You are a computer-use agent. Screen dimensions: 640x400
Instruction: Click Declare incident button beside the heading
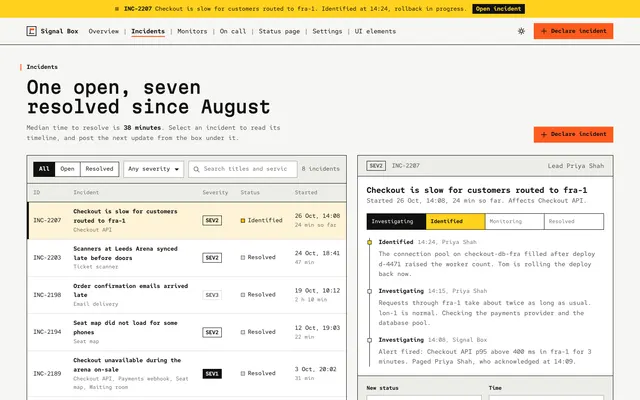click(x=573, y=134)
